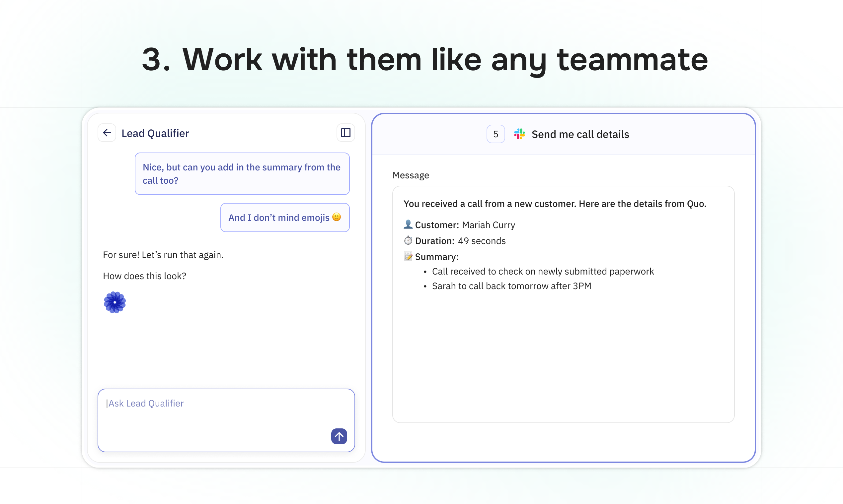The height and width of the screenshot is (504, 843).
Task: Click the stopwatch duration emoji
Action: click(x=408, y=240)
